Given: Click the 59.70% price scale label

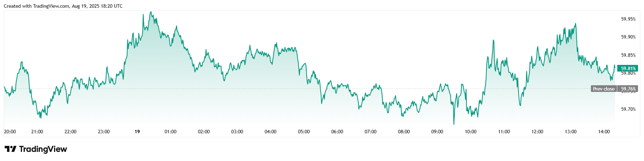Looking at the screenshot, I should coord(628,109).
